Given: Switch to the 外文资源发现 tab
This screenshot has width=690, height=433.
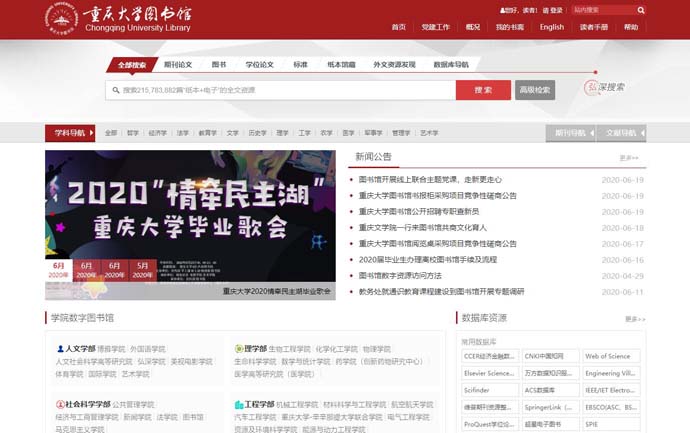Looking at the screenshot, I should 394,65.
